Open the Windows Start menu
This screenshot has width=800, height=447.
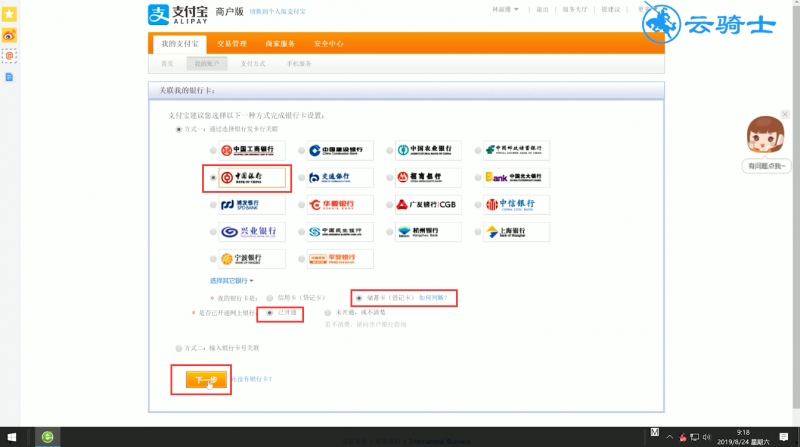coord(11,437)
